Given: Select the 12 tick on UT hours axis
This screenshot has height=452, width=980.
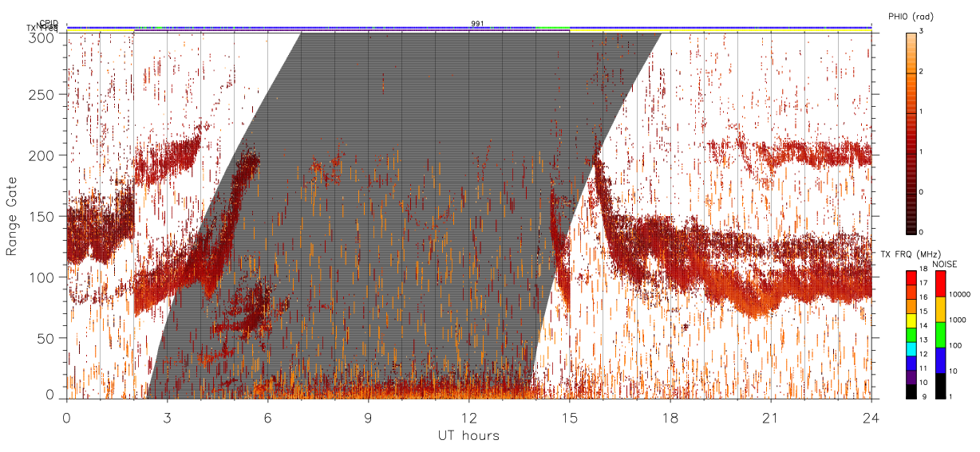Looking at the screenshot, I should [468, 417].
